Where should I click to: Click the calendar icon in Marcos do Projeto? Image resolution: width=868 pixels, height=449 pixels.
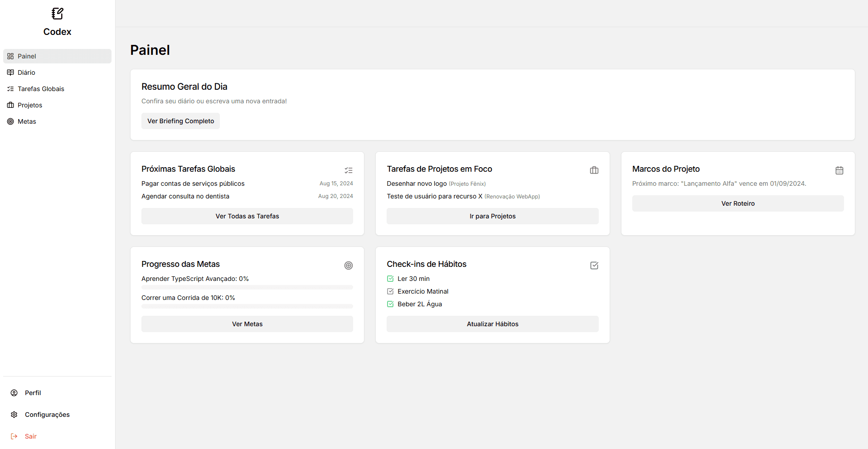tap(839, 170)
